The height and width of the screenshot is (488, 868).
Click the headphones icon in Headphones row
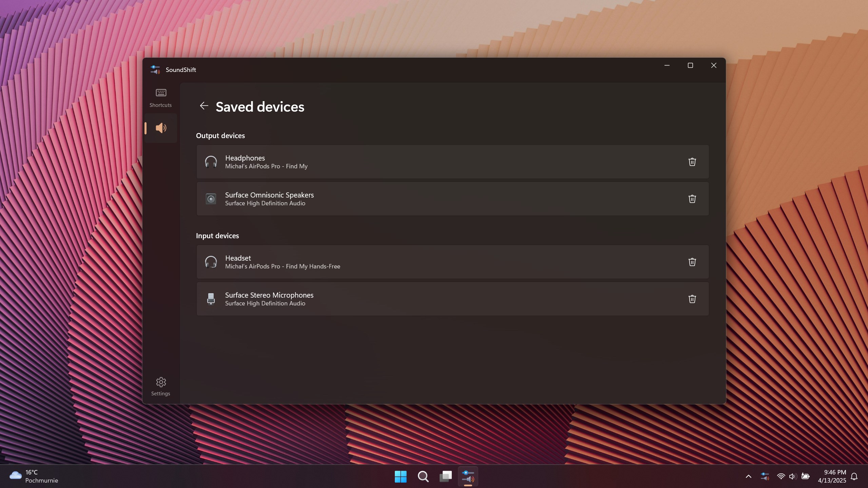pyautogui.click(x=211, y=162)
